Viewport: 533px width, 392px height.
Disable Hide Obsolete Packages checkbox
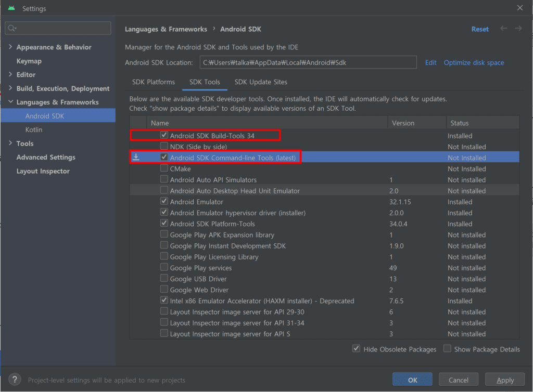(356, 348)
